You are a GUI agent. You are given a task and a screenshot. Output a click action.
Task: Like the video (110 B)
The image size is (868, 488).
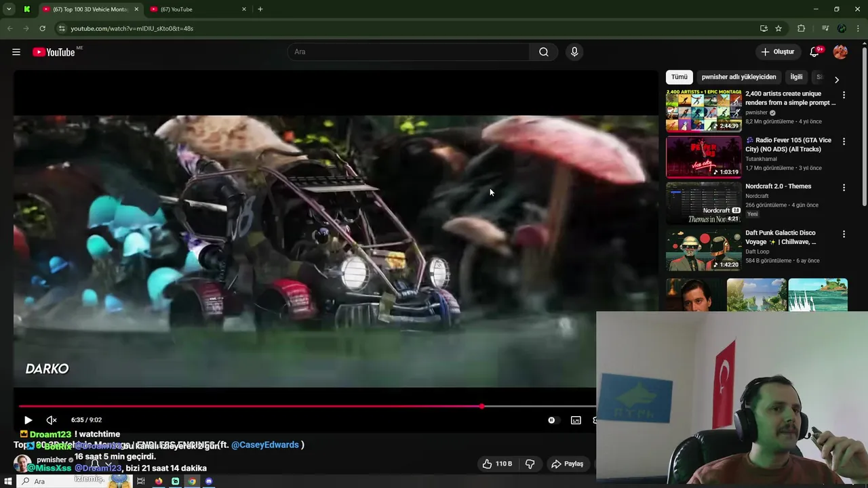click(x=497, y=464)
